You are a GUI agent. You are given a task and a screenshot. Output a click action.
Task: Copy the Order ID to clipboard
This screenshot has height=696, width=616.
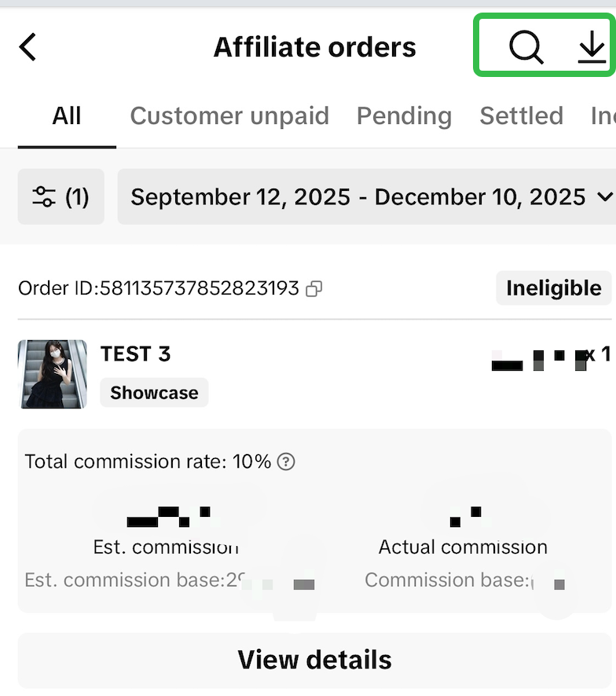314,289
